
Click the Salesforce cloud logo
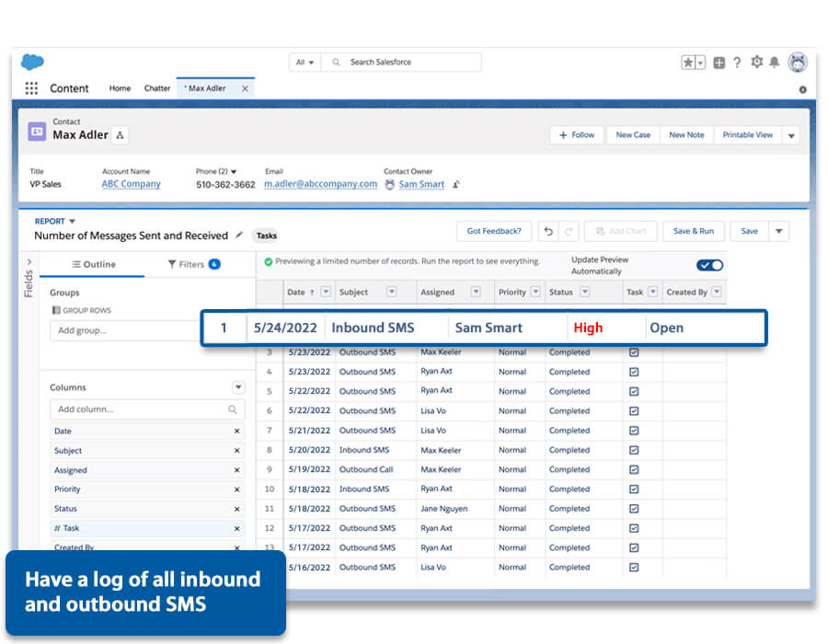[32, 62]
